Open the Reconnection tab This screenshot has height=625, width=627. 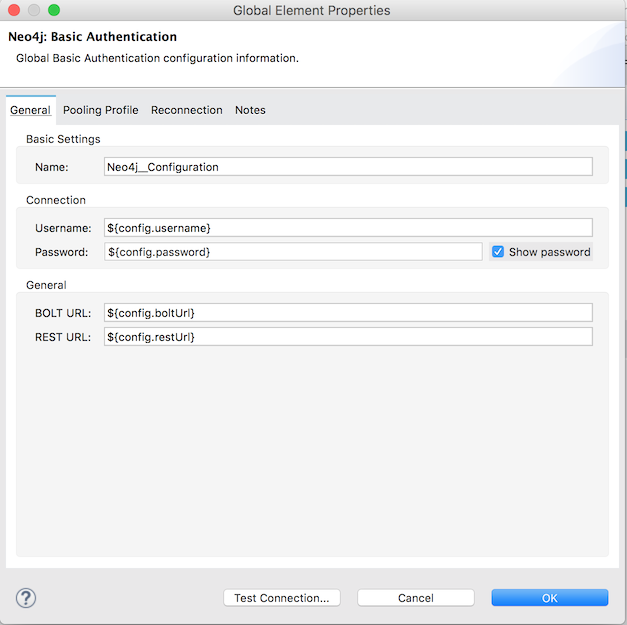187,110
